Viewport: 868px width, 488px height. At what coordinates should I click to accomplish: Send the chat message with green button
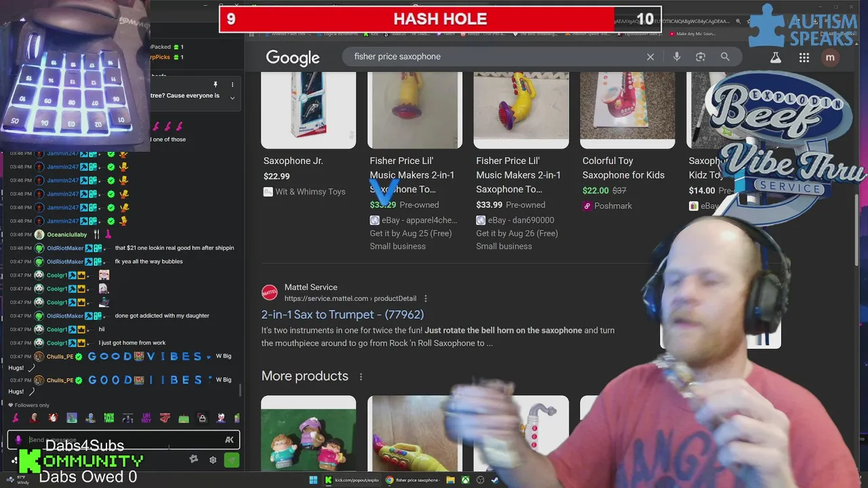coord(231,460)
